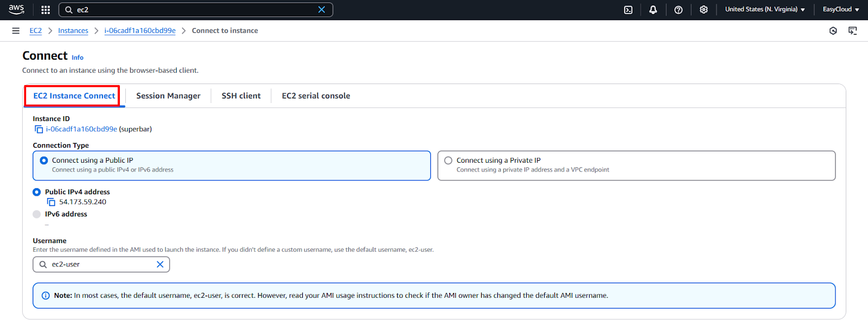Click the Username label
This screenshot has width=868, height=320.
(x=49, y=241)
